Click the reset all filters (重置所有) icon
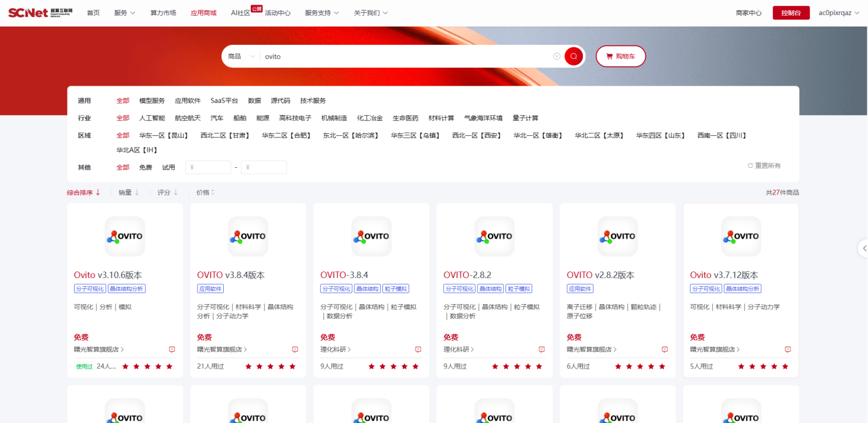The width and height of the screenshot is (868, 423). tap(751, 166)
